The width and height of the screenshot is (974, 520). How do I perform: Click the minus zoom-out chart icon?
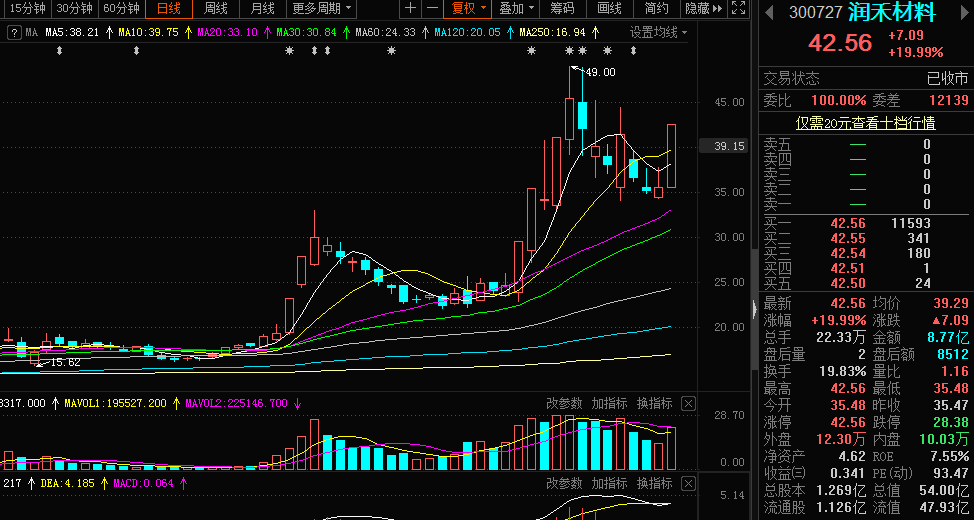(x=432, y=9)
